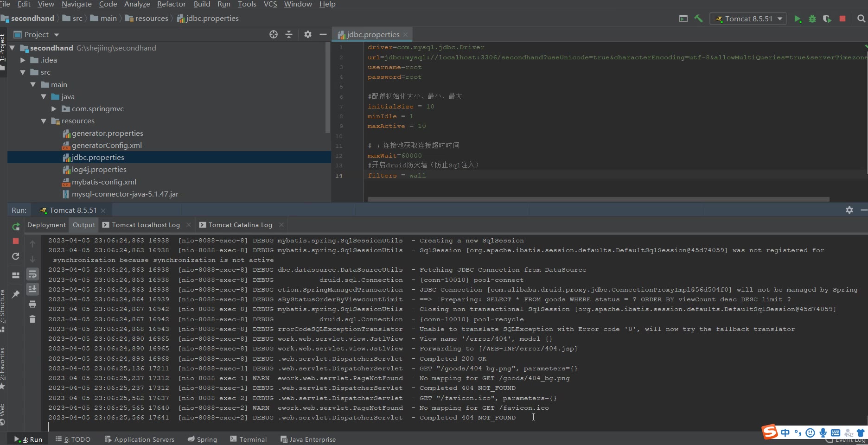This screenshot has height=445, width=868.
Task: Clear console output with trash icon
Action: coord(32,319)
